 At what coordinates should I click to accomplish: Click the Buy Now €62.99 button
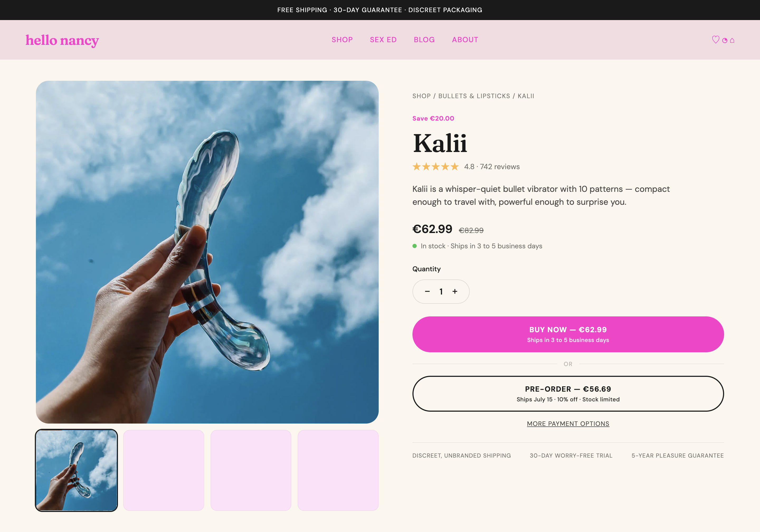coord(568,334)
